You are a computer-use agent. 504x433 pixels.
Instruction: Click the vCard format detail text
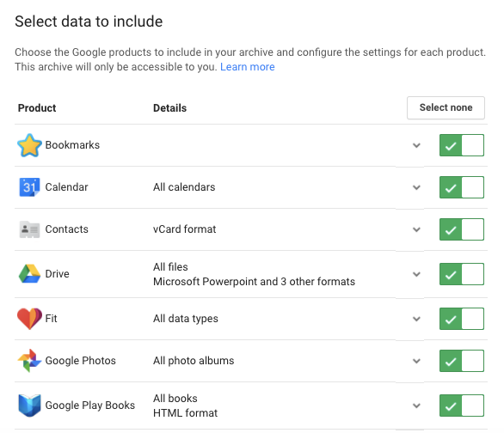point(185,229)
